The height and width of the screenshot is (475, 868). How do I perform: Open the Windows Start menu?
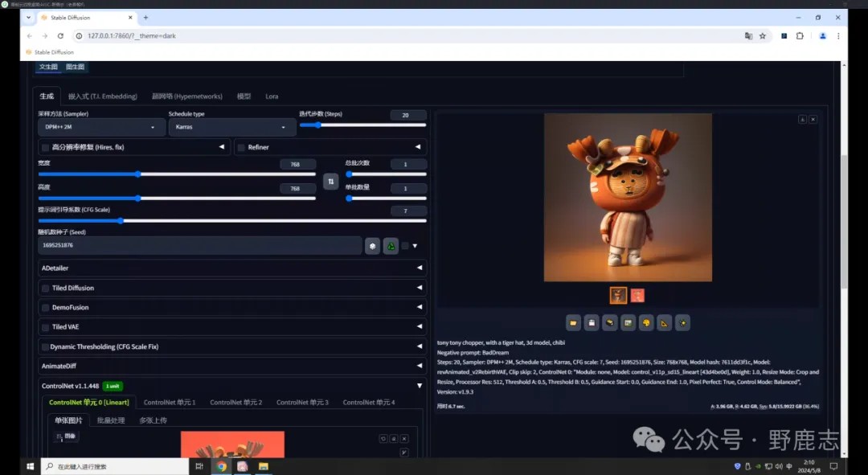tap(31, 466)
